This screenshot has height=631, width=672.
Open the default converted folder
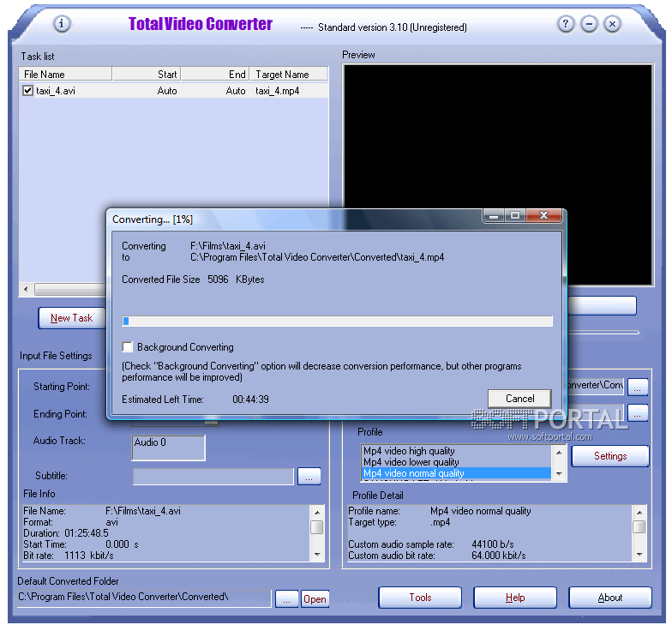click(x=315, y=598)
